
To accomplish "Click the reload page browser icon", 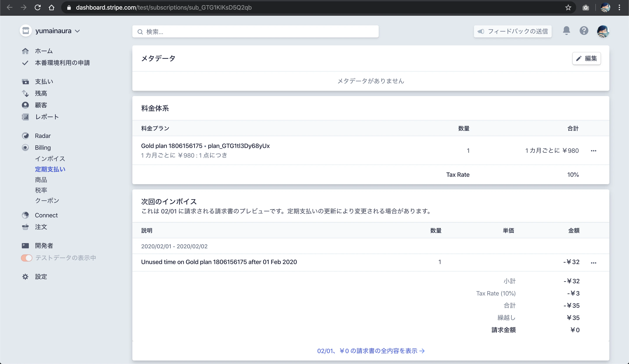I will click(x=37, y=7).
